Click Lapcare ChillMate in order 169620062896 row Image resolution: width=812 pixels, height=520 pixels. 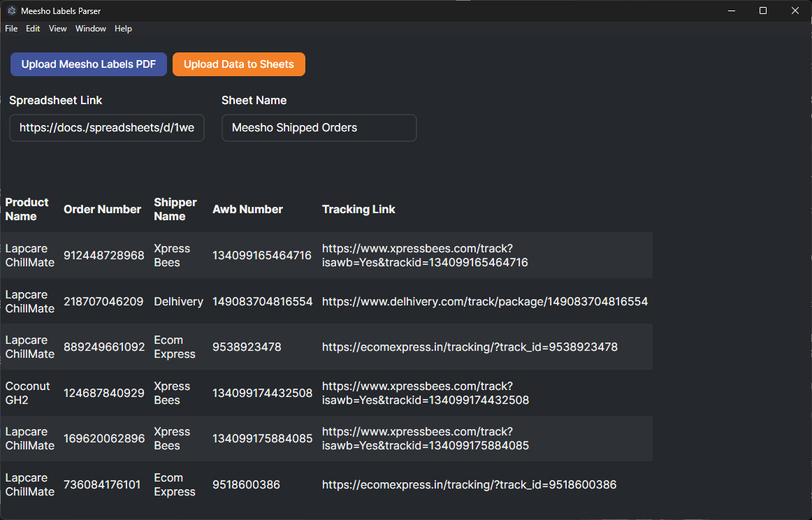point(29,439)
